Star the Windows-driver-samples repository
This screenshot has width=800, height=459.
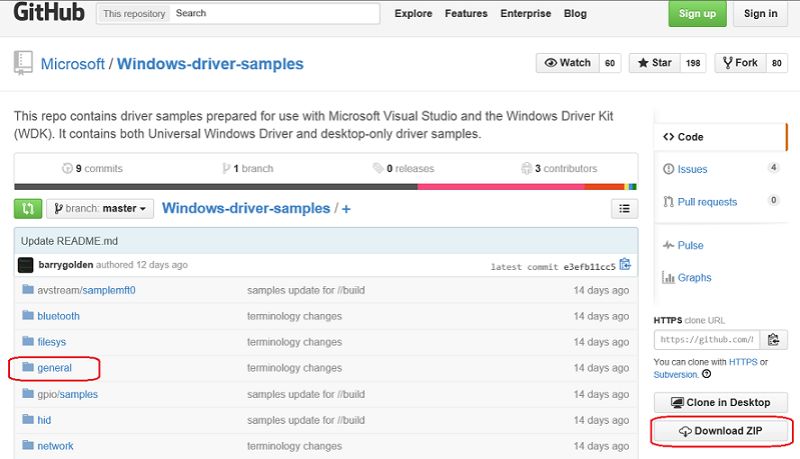tap(654, 63)
